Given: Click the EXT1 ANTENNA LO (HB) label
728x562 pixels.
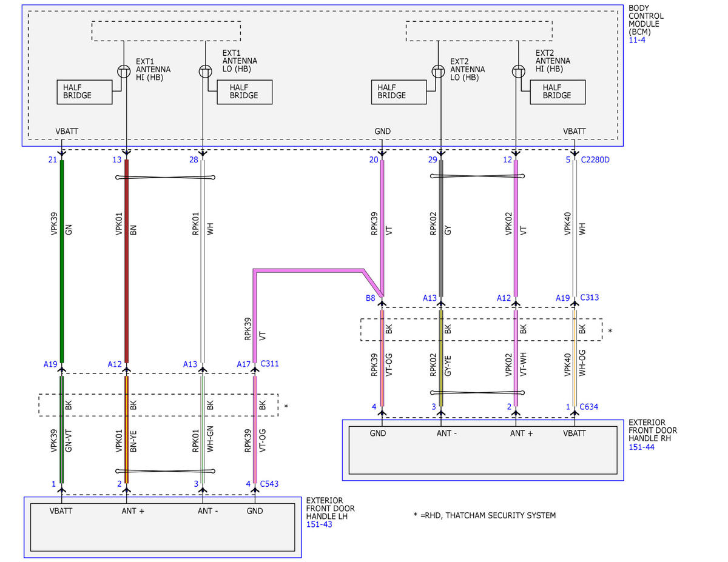Looking at the screenshot, I should pos(240,61).
